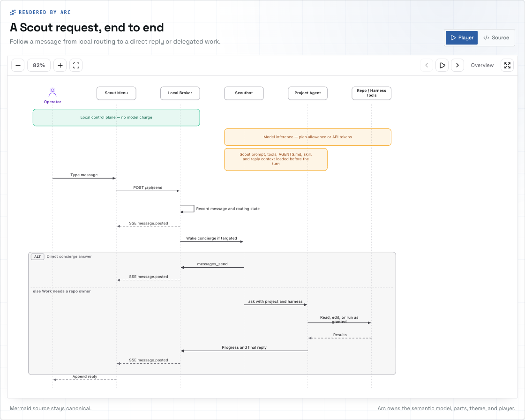Click 'Progress and final reply' label

point(244,347)
